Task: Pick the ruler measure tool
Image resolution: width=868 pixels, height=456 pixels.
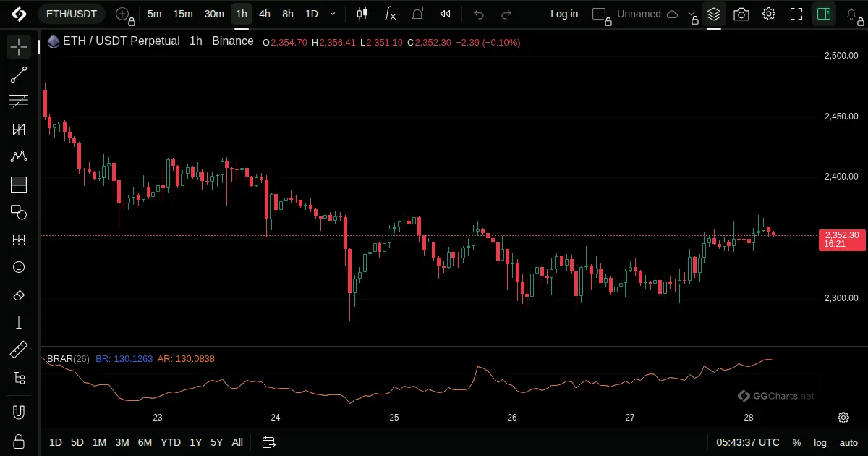Action: click(19, 350)
